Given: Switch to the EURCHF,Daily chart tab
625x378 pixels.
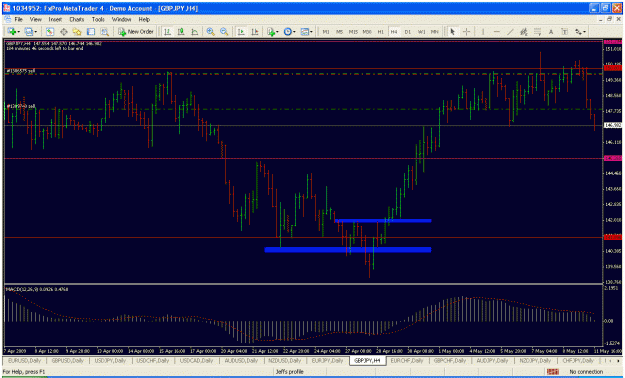Looking at the screenshot, I should [407, 360].
